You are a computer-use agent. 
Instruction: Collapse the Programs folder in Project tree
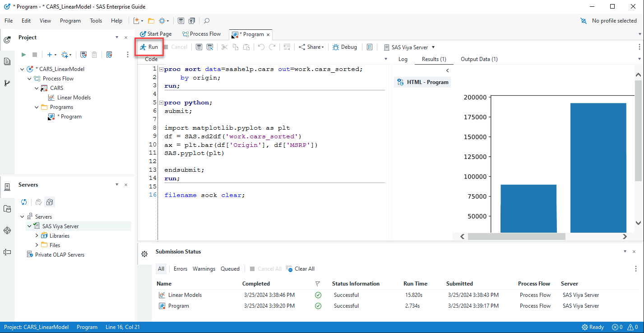click(x=37, y=107)
